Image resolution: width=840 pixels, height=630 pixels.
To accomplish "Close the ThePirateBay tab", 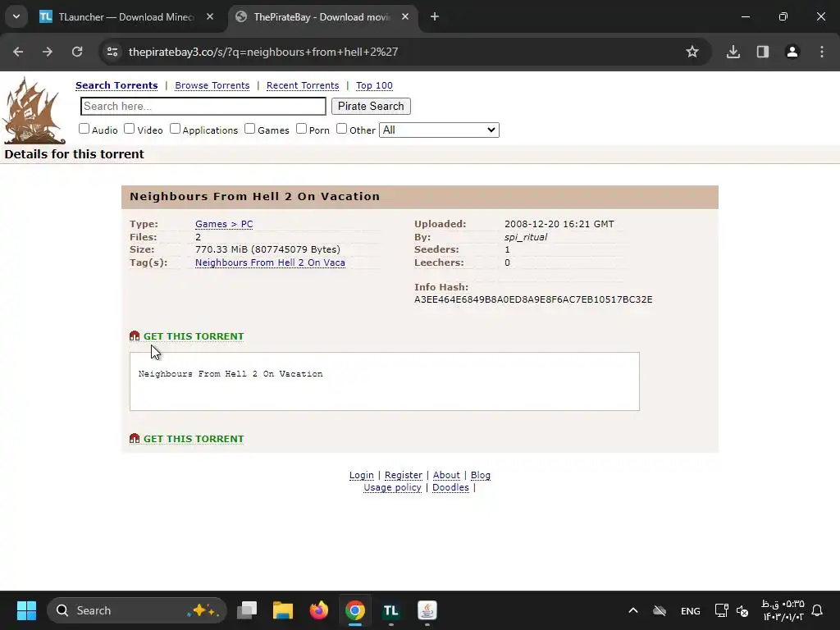I will 405,17.
